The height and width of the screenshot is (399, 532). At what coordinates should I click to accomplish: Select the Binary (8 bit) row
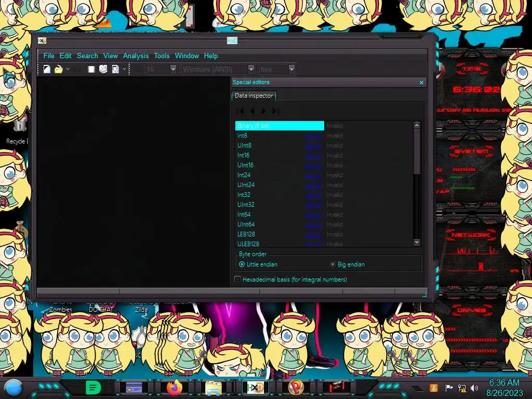pos(280,126)
